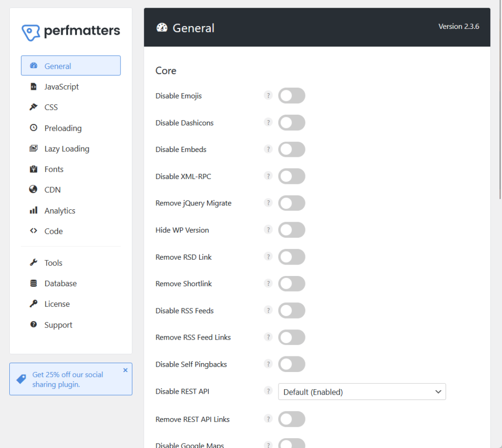Enable the Disable Emojis toggle
This screenshot has width=502, height=448.
point(292,96)
